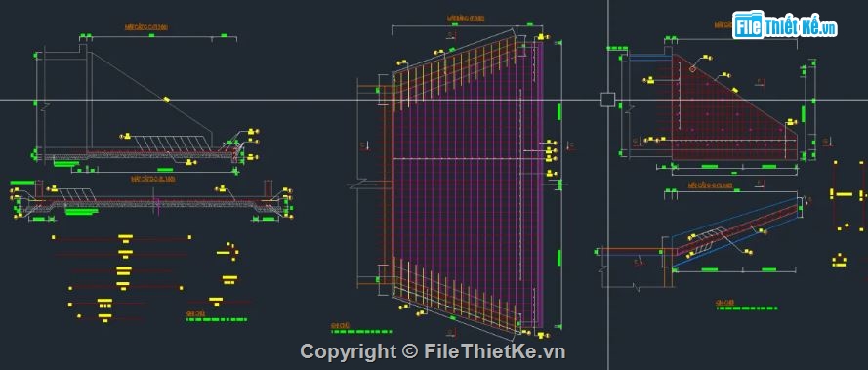Select the orange title above the long horizontal slab section

153,179
